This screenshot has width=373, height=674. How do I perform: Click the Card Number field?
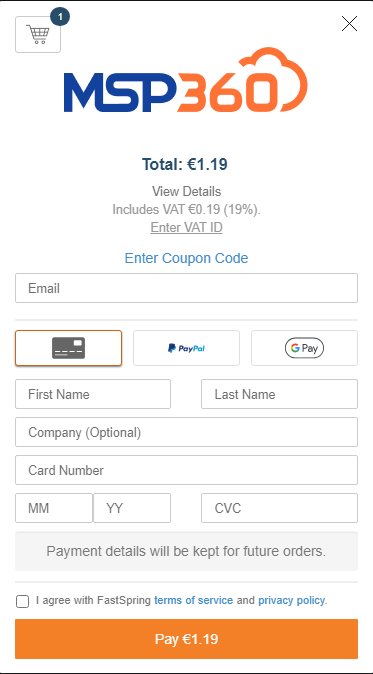(x=186, y=470)
